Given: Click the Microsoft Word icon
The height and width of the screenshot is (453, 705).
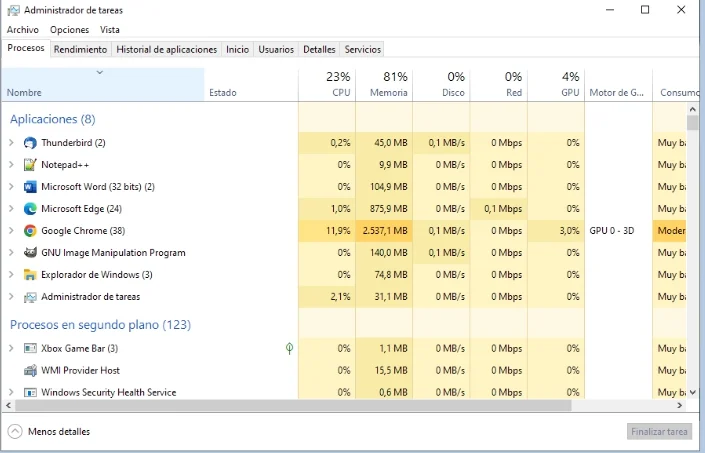Looking at the screenshot, I should 30,187.
